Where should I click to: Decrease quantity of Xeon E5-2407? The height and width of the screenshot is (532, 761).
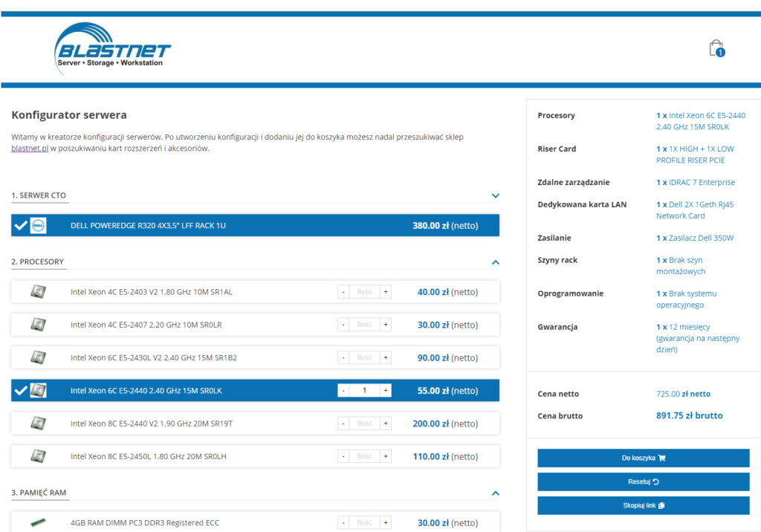tap(343, 325)
